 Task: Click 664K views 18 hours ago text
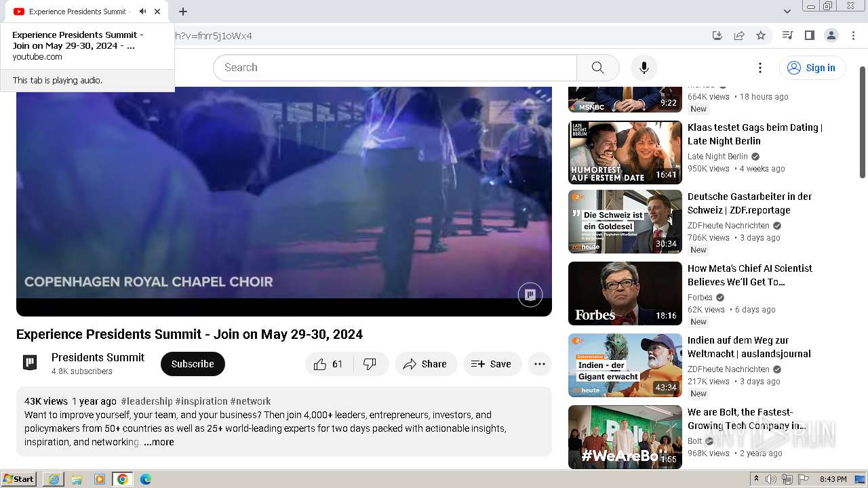coord(738,97)
